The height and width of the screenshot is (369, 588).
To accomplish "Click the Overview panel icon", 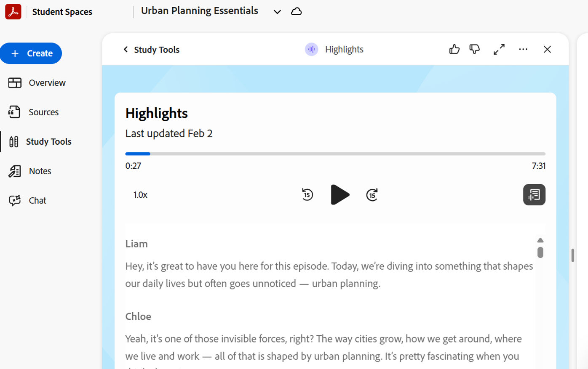I will coord(14,82).
